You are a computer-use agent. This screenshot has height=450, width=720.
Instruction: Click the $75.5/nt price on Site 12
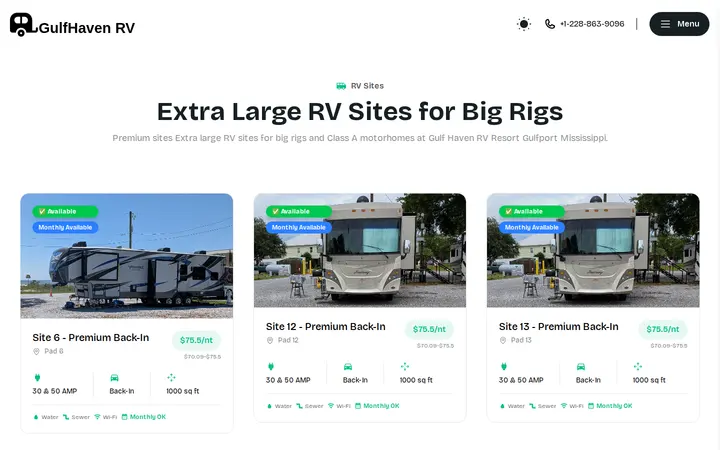click(429, 329)
